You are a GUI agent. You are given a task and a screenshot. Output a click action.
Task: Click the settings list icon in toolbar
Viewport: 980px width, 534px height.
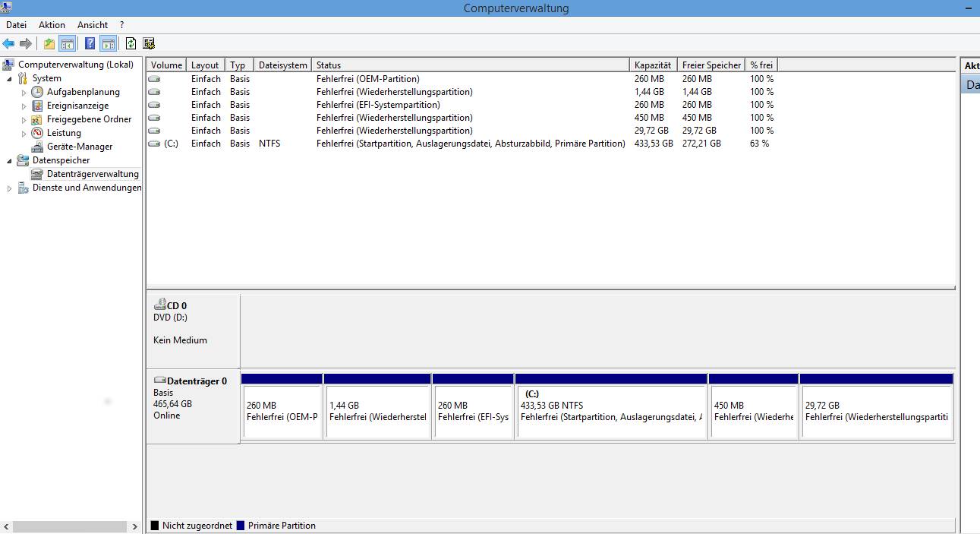coord(149,43)
